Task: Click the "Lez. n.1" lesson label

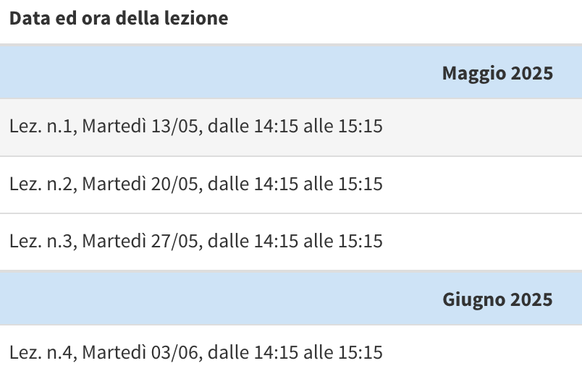Action: tap(42, 127)
